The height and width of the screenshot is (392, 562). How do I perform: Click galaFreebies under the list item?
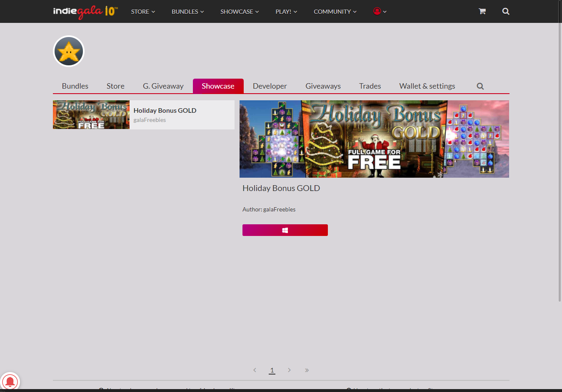coord(150,120)
